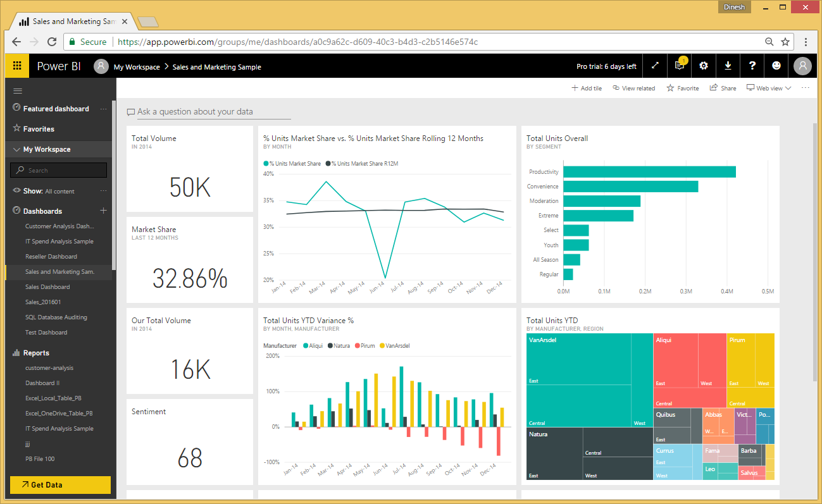Click Add tile
This screenshot has width=822, height=504.
tap(587, 88)
